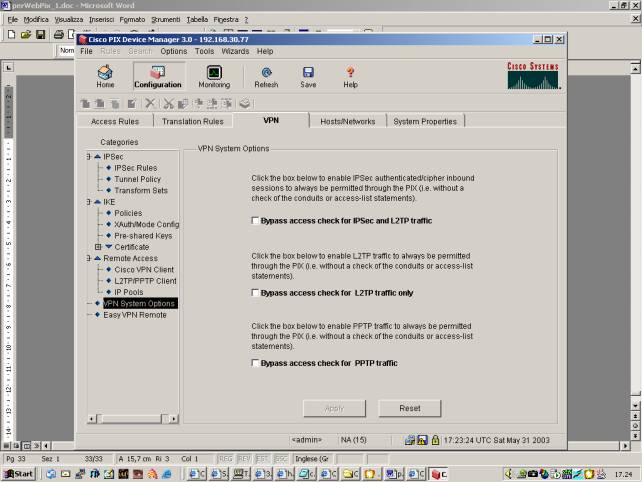Screen dimensions: 642x482
Task: Open the PDM Wizards menu
Action: (x=235, y=51)
